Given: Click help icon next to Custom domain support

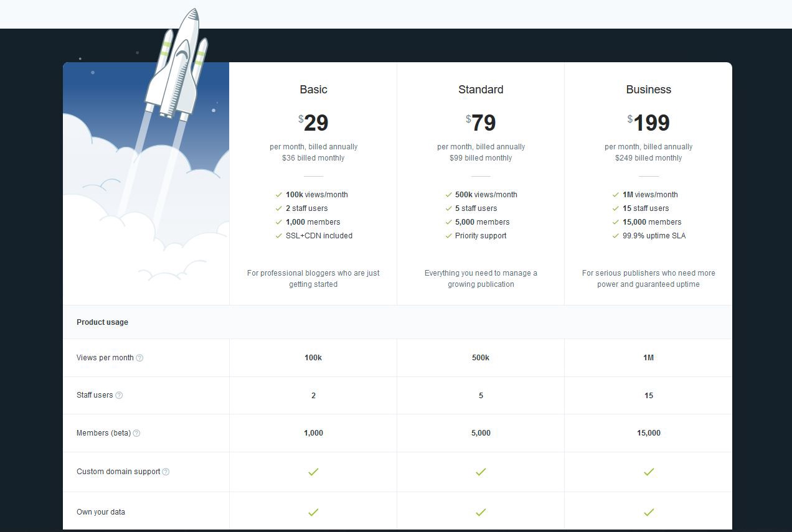Looking at the screenshot, I should 166,472.
